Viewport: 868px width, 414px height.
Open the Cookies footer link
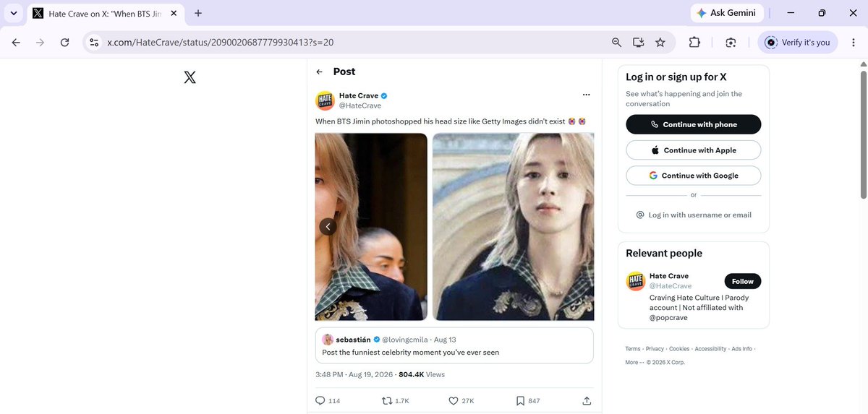point(679,349)
